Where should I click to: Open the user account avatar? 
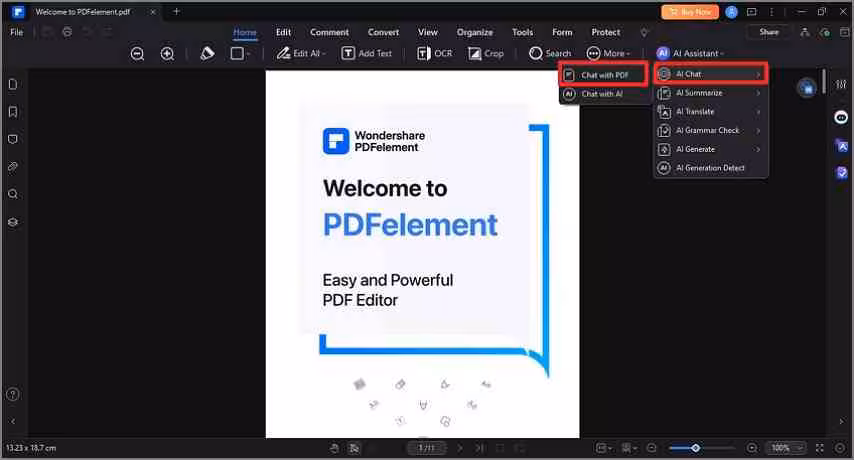click(731, 11)
